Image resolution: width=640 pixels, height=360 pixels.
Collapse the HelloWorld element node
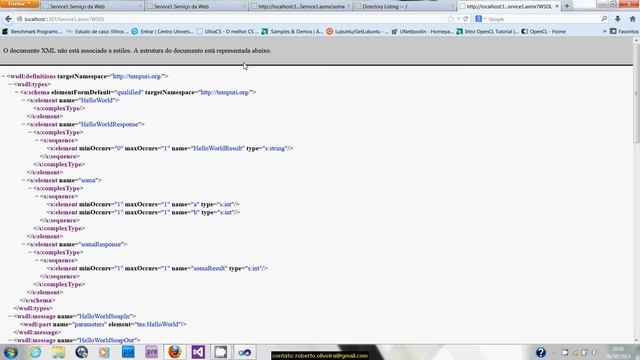(x=23, y=100)
